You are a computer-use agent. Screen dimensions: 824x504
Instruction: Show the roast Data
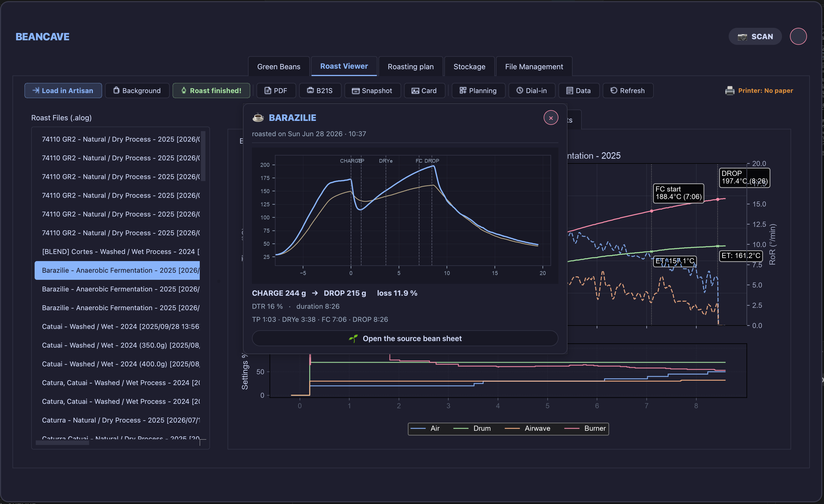[x=579, y=91]
